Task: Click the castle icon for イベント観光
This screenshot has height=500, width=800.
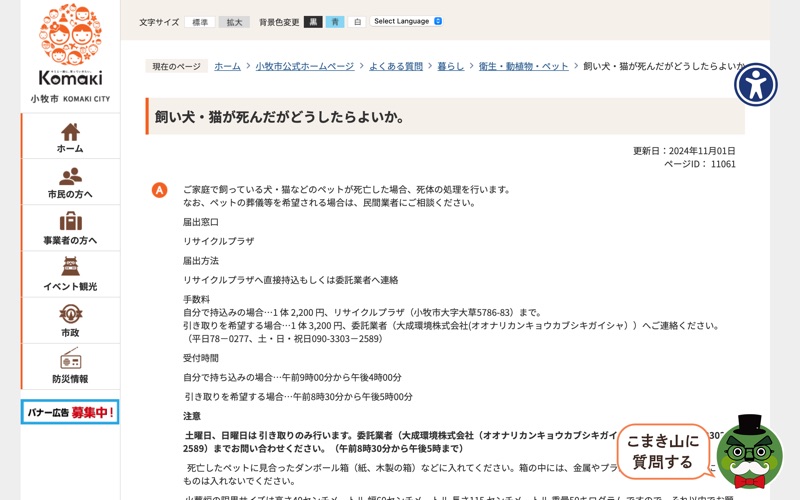Action: point(70,267)
